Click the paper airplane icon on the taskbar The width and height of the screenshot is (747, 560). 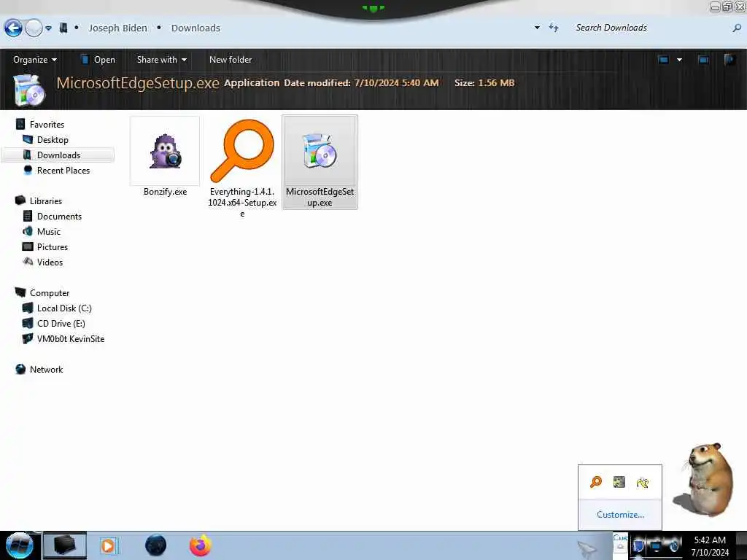589,549
